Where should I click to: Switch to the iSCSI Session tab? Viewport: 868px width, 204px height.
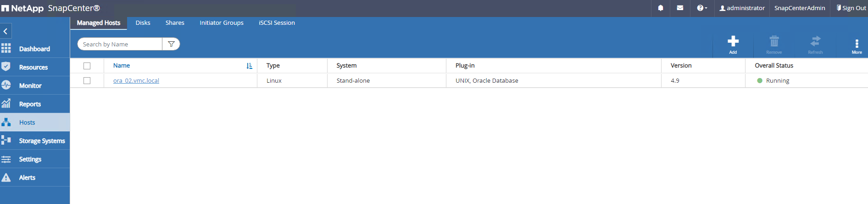pyautogui.click(x=277, y=23)
